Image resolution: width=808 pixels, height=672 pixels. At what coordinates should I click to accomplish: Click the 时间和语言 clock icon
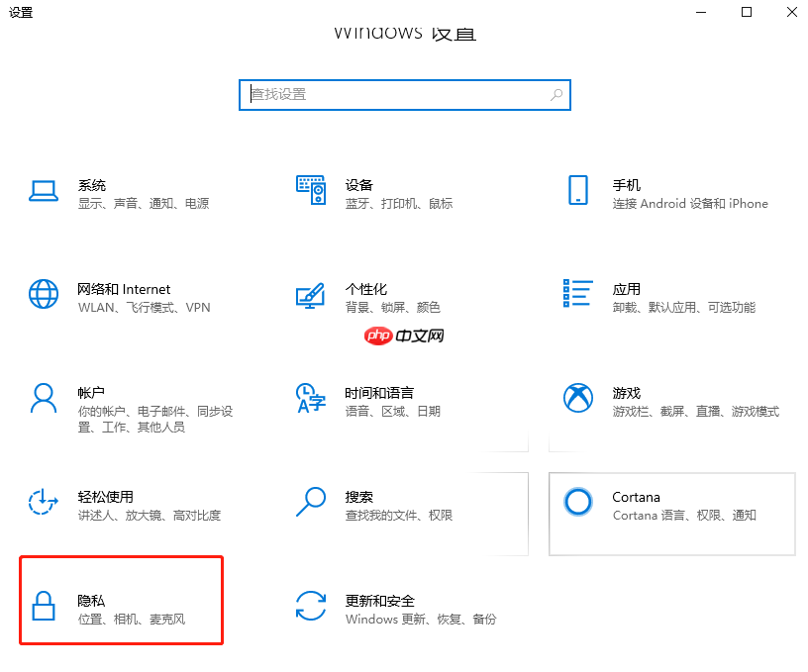tap(311, 399)
